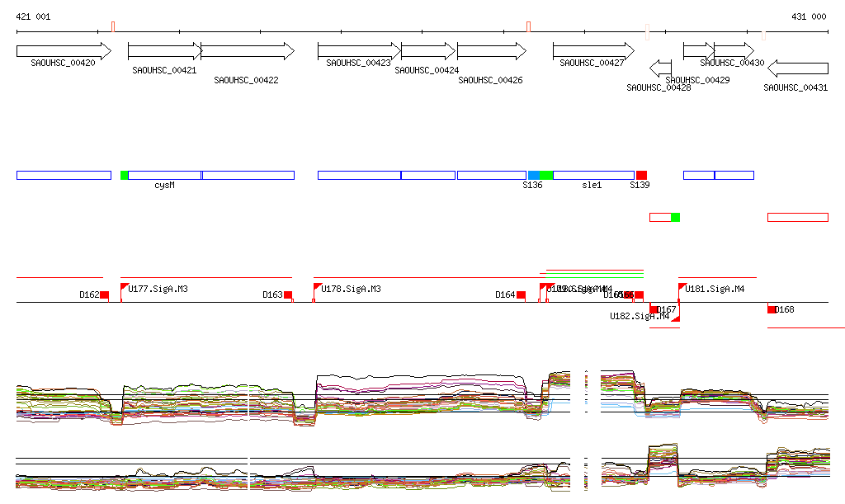Click the cysM gene name label
845x504 pixels.
[x=164, y=186]
